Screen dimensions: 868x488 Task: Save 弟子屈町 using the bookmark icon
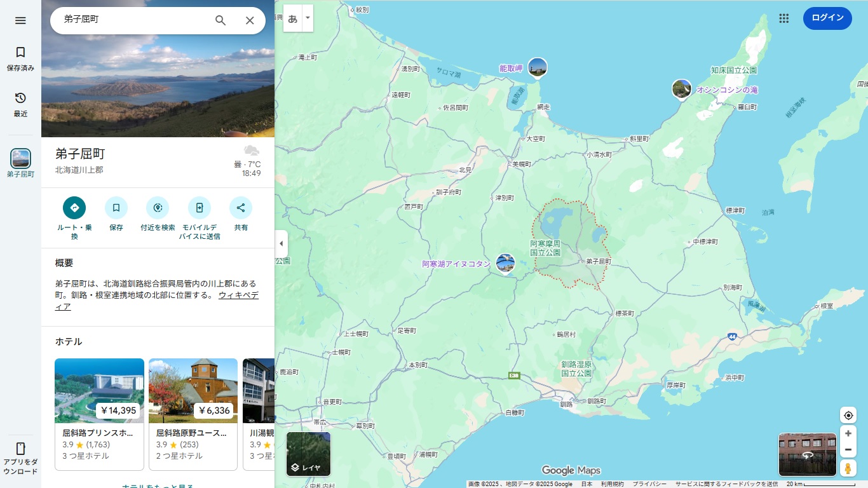116,208
